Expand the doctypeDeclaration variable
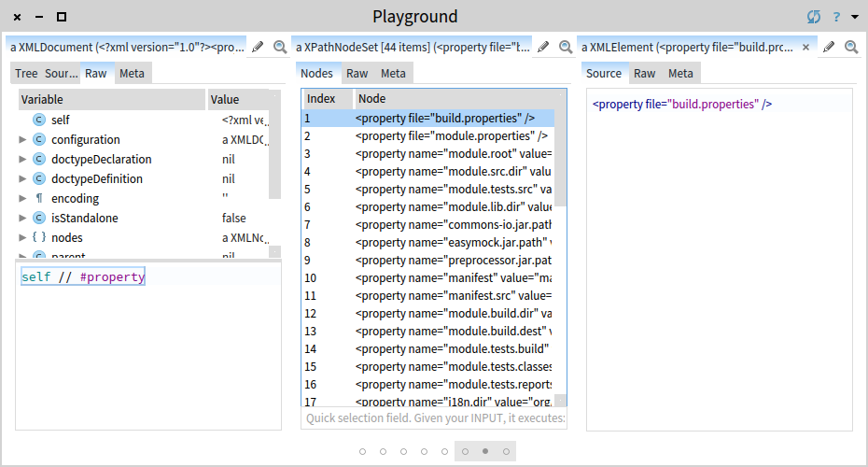This screenshot has width=868, height=467. [x=22, y=159]
